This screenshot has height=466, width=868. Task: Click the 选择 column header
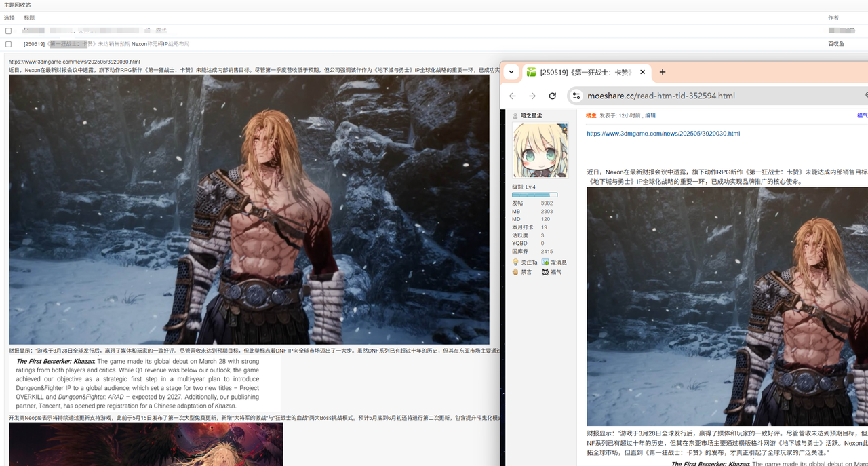coord(9,18)
